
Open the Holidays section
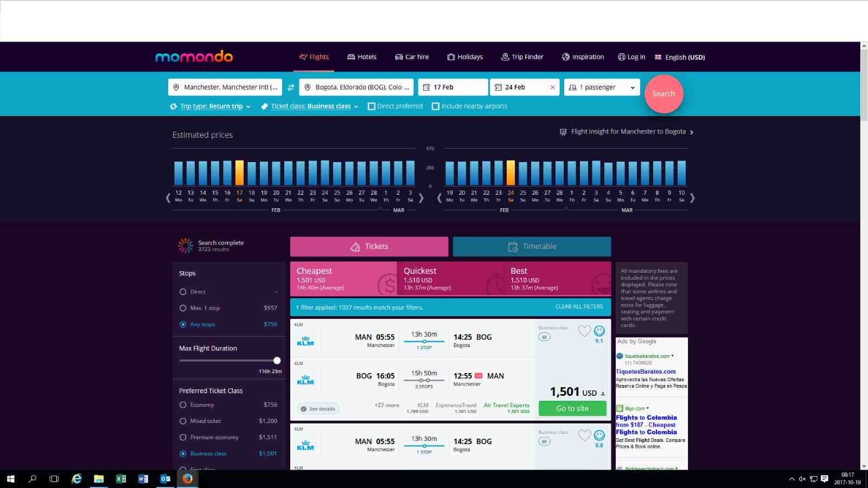pos(465,57)
